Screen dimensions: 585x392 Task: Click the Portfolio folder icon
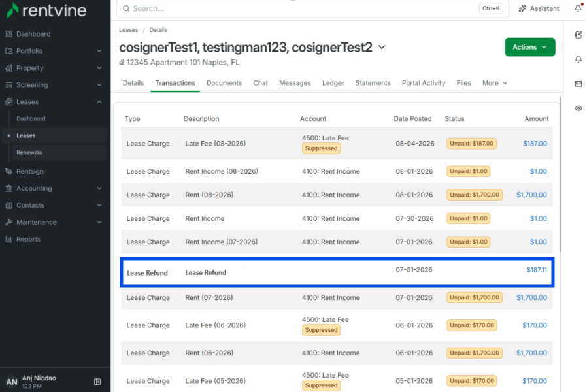tap(9, 51)
